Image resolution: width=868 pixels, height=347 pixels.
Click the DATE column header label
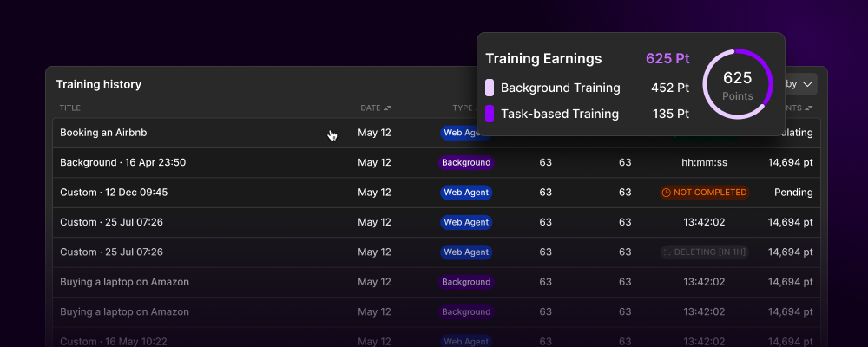point(371,108)
